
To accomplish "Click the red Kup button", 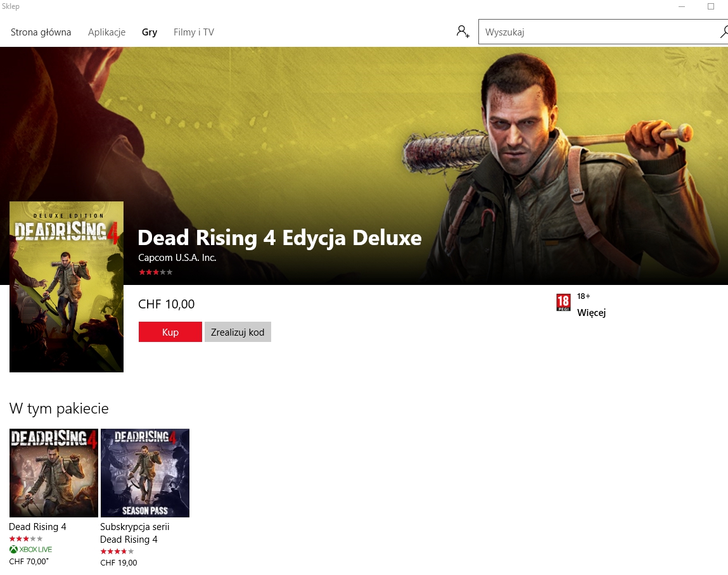I will (x=170, y=332).
